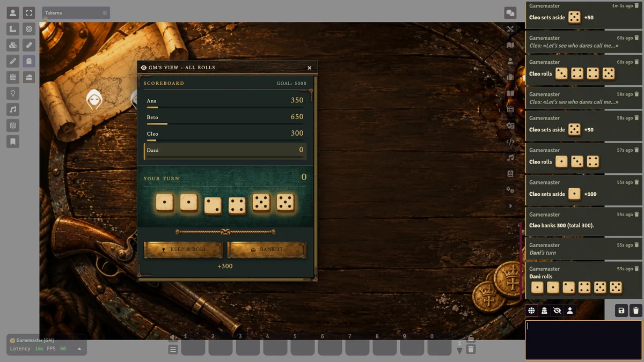Open the Compendium Packs sidebar icon

[510, 174]
